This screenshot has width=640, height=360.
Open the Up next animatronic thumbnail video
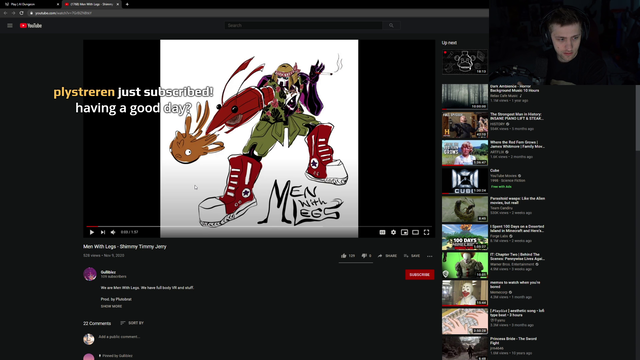[x=464, y=62]
